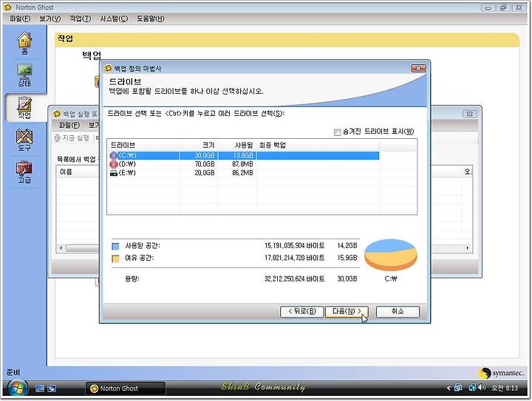Close the backup wizard dialog
The image size is (532, 401).
pyautogui.click(x=418, y=68)
